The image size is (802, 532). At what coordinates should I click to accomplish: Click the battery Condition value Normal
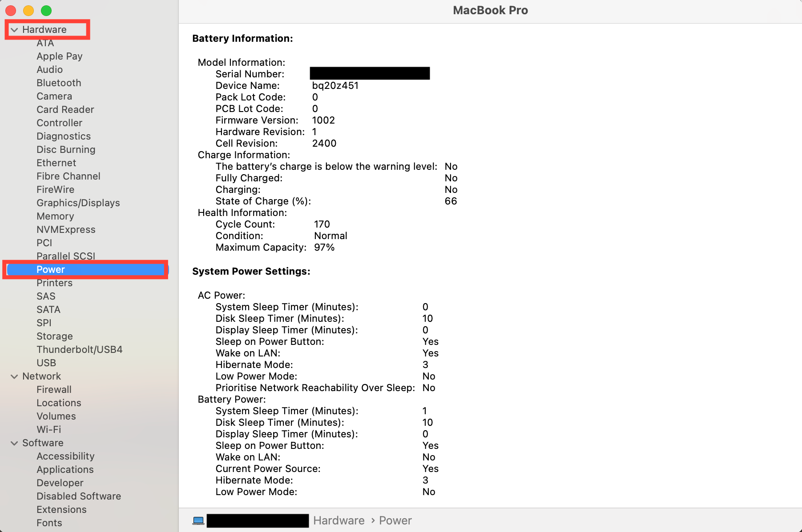point(331,236)
